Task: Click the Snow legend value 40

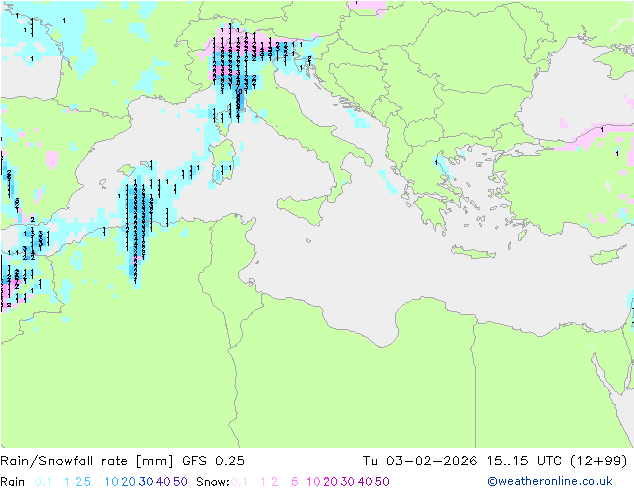Action: 365,482
